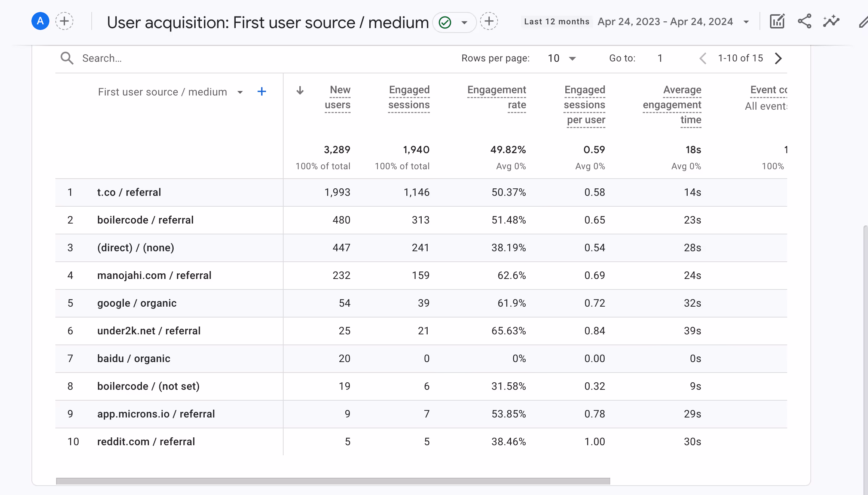The width and height of the screenshot is (868, 495).
Task: Add a new comparison with the dashed plus icon
Action: coord(64,21)
